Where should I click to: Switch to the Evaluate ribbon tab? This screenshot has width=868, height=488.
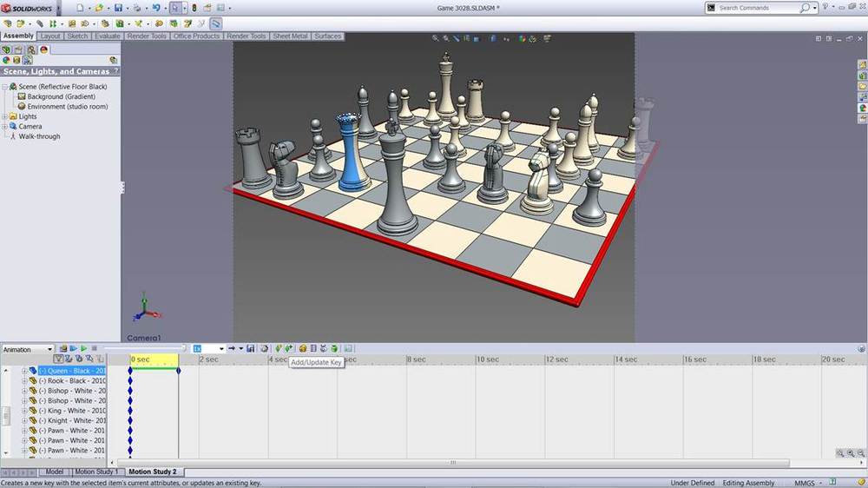coord(108,36)
